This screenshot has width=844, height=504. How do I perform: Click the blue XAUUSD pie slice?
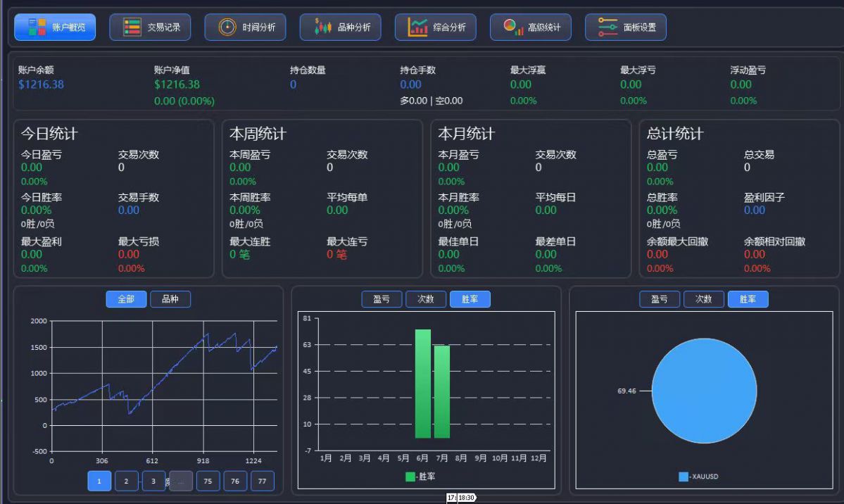click(704, 391)
